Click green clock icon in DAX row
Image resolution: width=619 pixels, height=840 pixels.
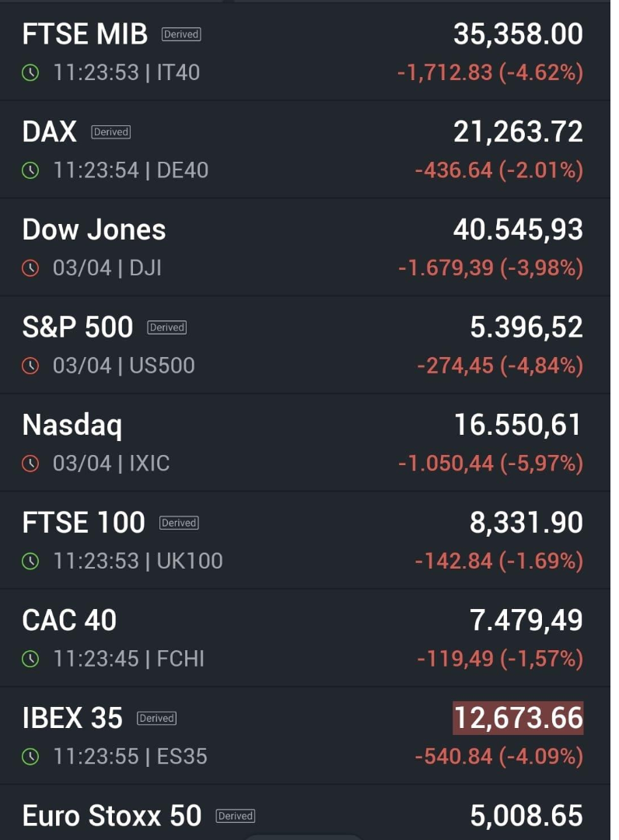pos(30,170)
